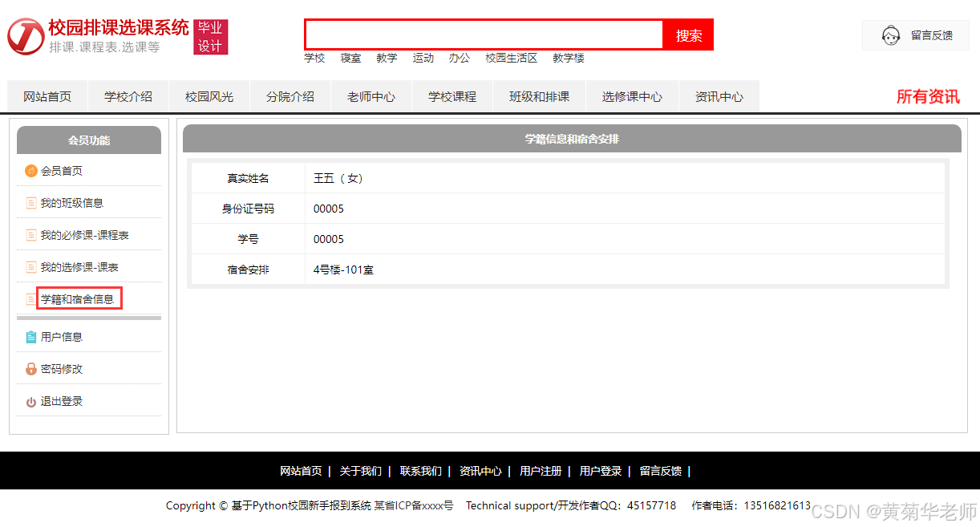980x527 pixels.
Task: Click the document icon beside 我的班级信息
Action: tap(31, 203)
